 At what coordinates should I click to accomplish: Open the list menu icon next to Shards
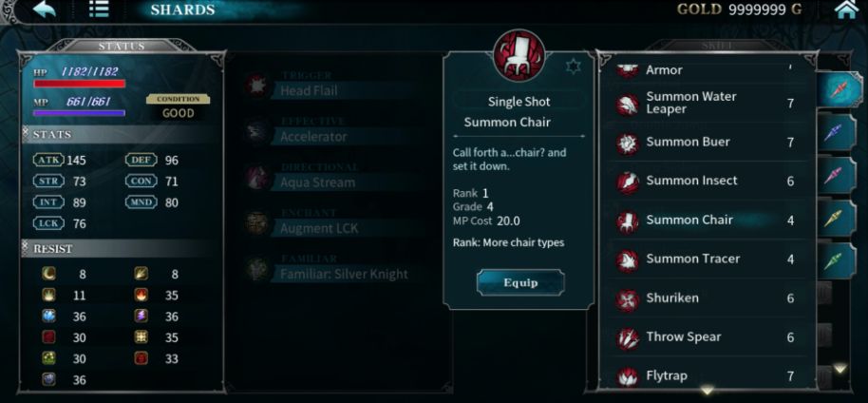99,10
